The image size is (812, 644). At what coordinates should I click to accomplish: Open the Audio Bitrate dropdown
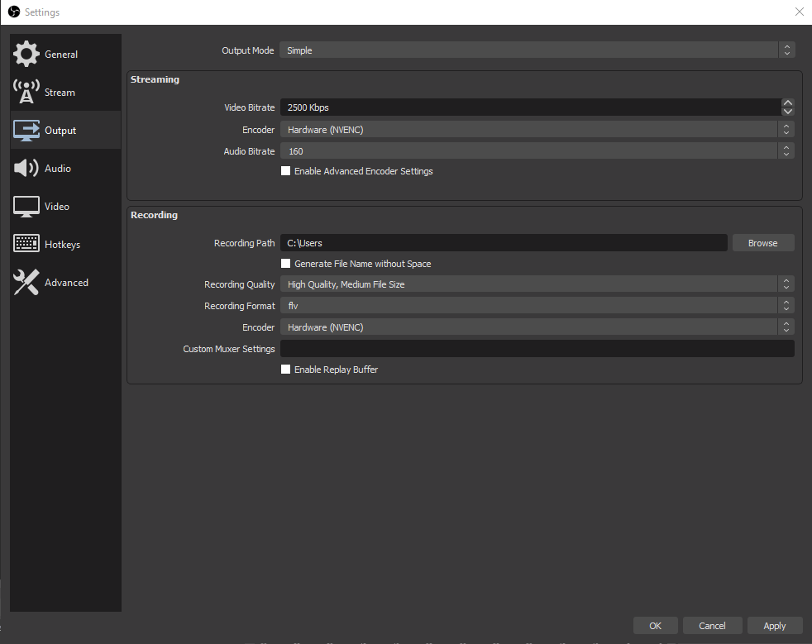coord(537,151)
